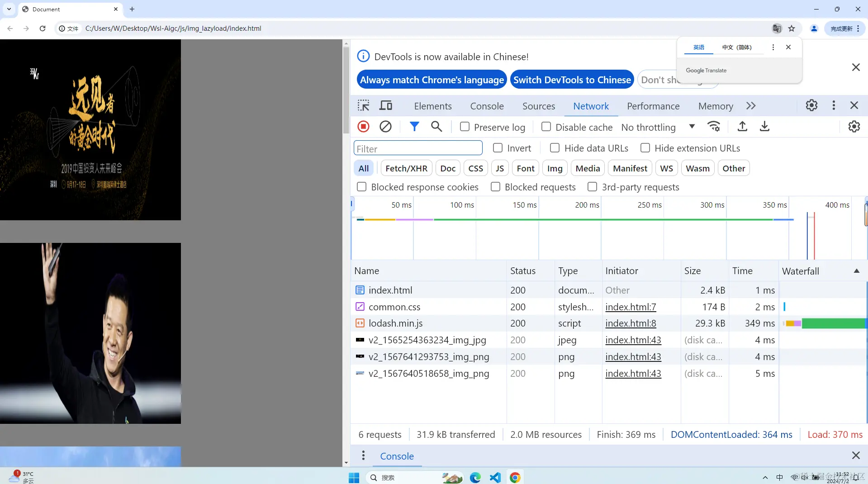Open the No throttling dropdown
Image resolution: width=868 pixels, height=484 pixels.
pos(658,127)
